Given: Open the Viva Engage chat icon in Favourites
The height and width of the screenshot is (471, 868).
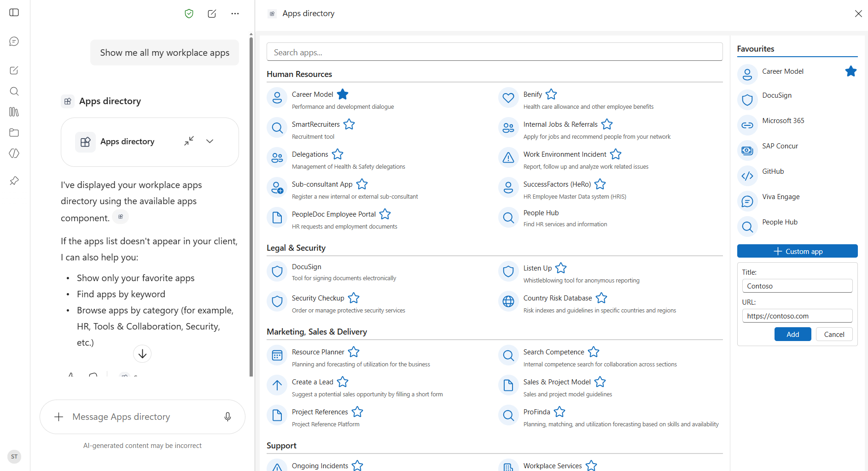Looking at the screenshot, I should coord(747,201).
